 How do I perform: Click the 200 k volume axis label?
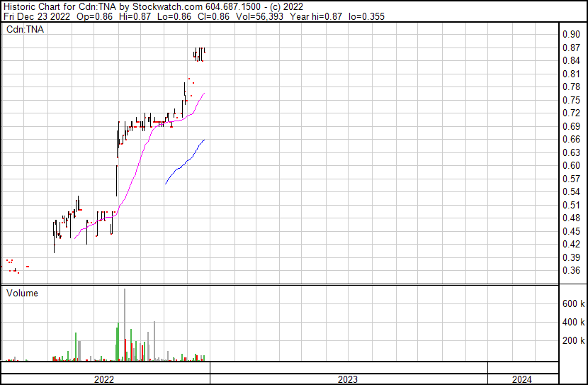point(573,340)
